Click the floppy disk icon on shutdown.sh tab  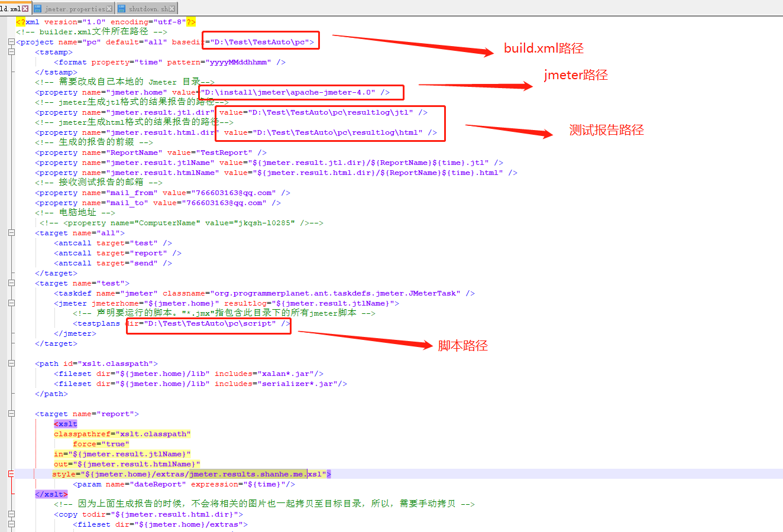[x=121, y=8]
